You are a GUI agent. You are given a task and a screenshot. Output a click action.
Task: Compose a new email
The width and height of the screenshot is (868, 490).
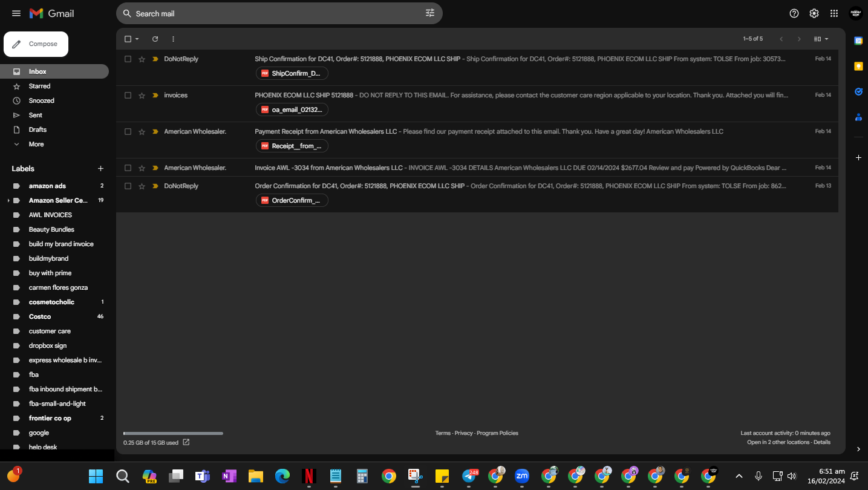(x=36, y=44)
